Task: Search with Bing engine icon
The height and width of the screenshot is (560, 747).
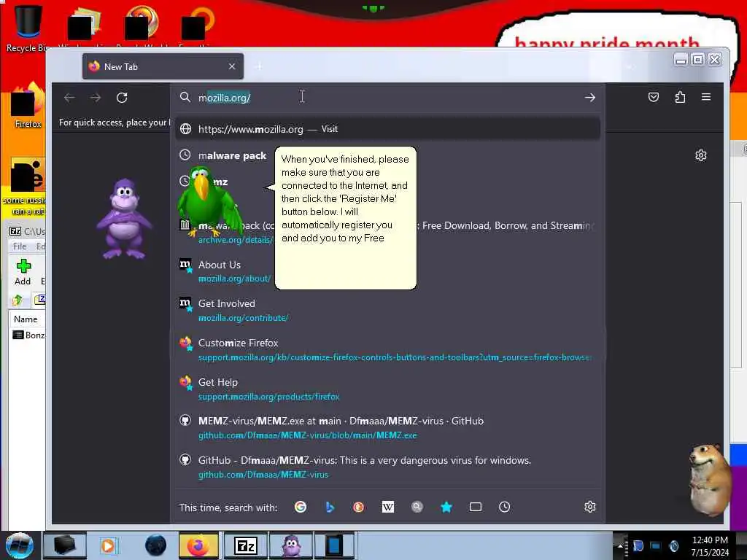Action: [330, 507]
